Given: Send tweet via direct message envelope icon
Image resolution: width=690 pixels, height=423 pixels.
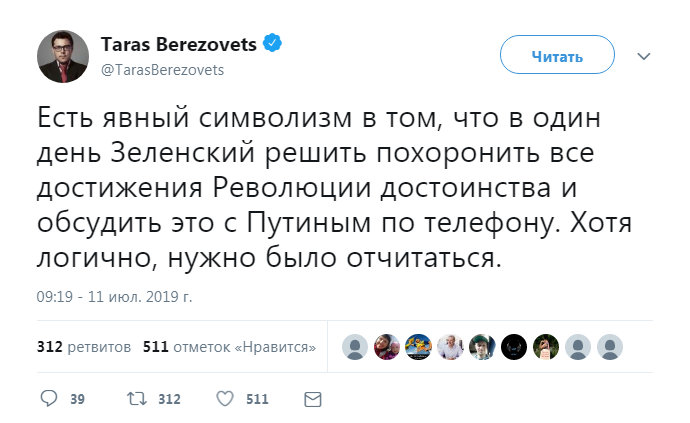Looking at the screenshot, I should pos(312,399).
